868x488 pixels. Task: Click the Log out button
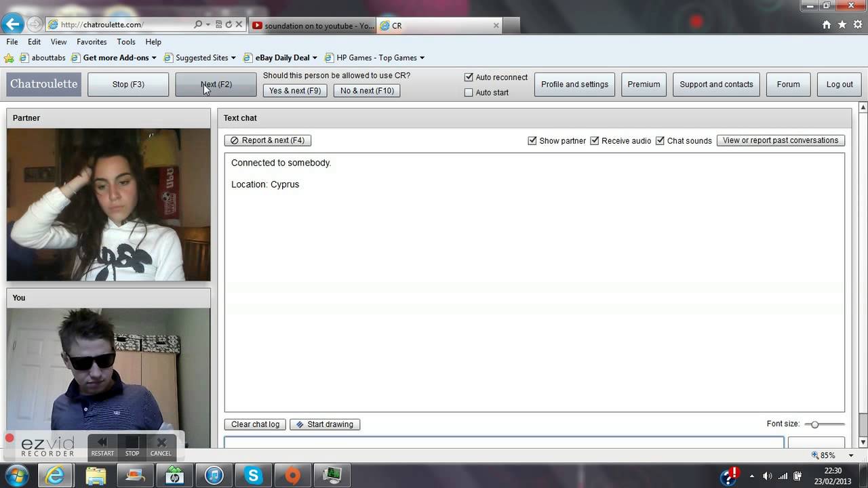click(x=840, y=85)
